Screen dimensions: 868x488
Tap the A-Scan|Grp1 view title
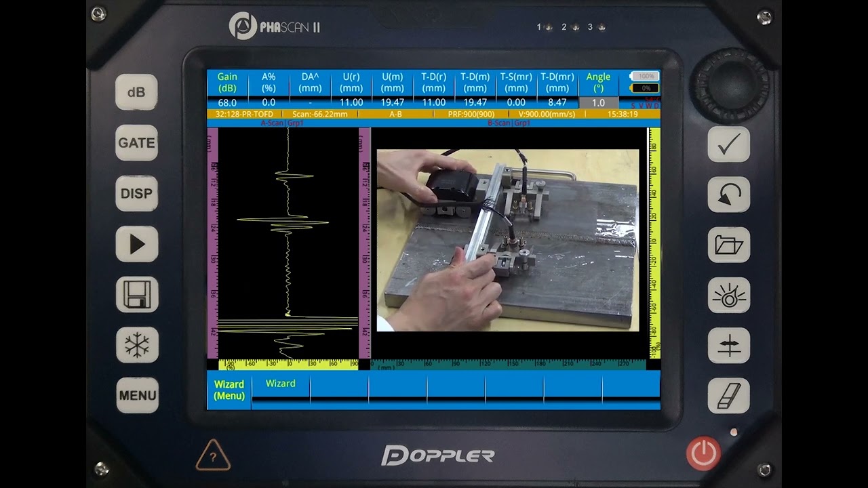[282, 123]
